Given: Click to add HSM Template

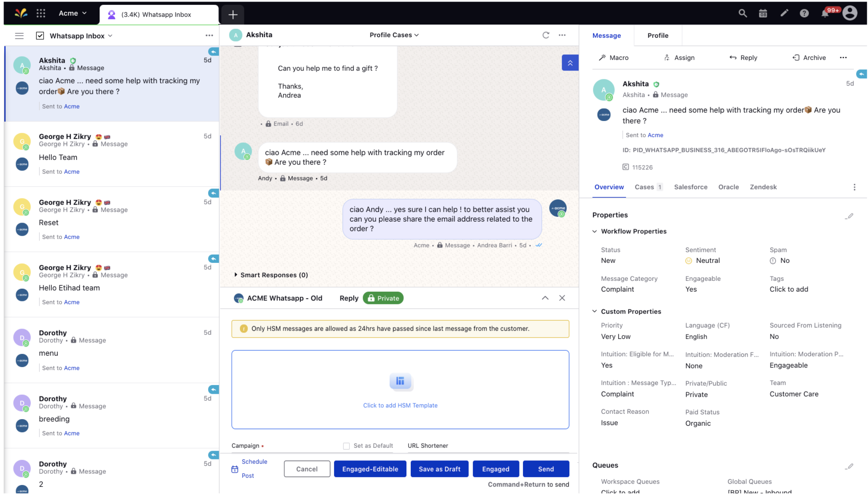Looking at the screenshot, I should (x=400, y=405).
